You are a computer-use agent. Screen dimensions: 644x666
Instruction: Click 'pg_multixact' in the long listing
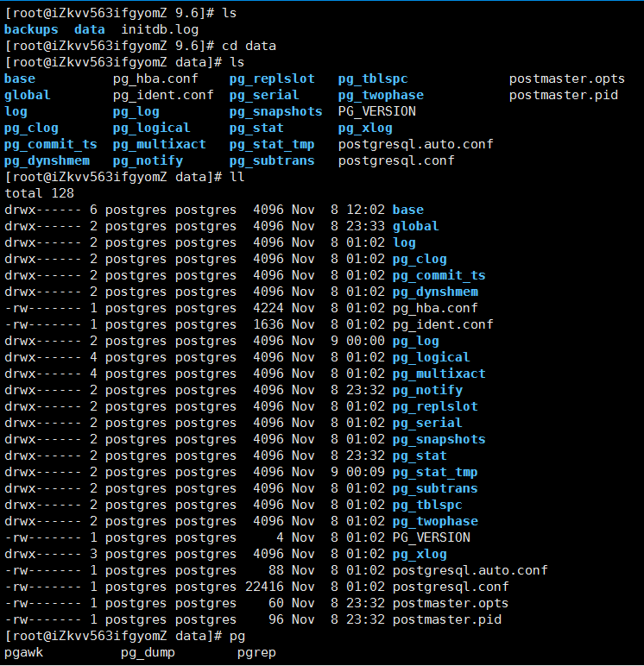click(439, 374)
